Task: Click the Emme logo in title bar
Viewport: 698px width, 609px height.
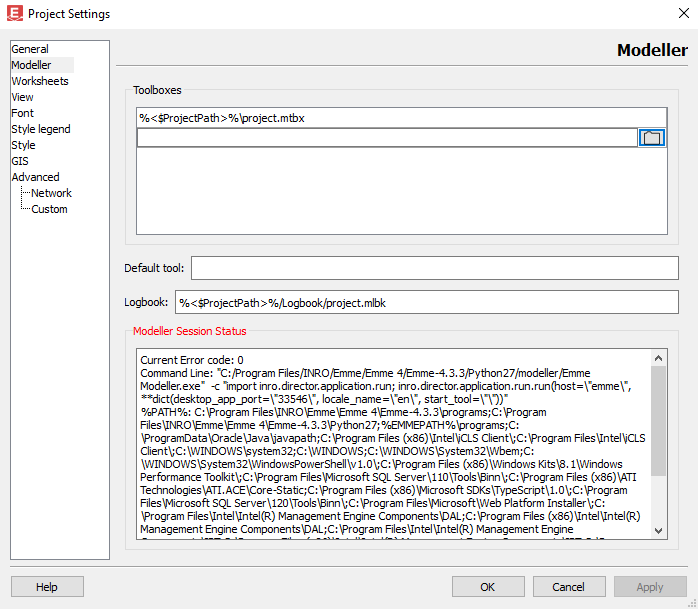Action: coord(13,14)
